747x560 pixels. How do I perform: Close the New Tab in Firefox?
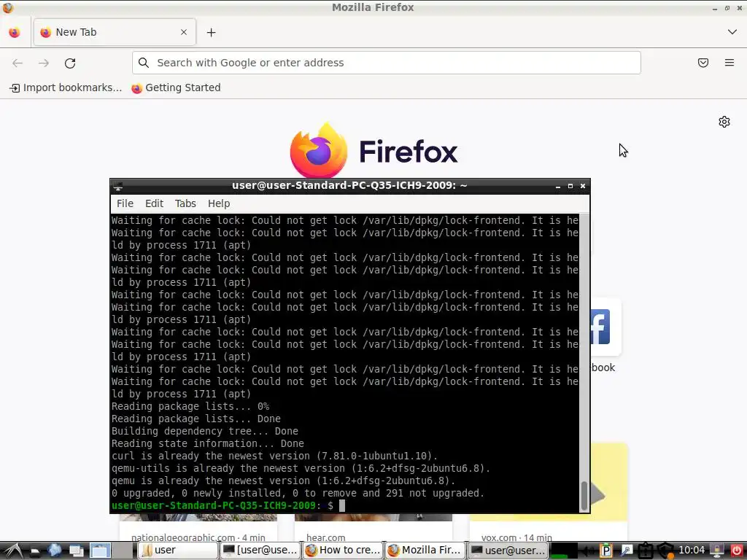(184, 32)
